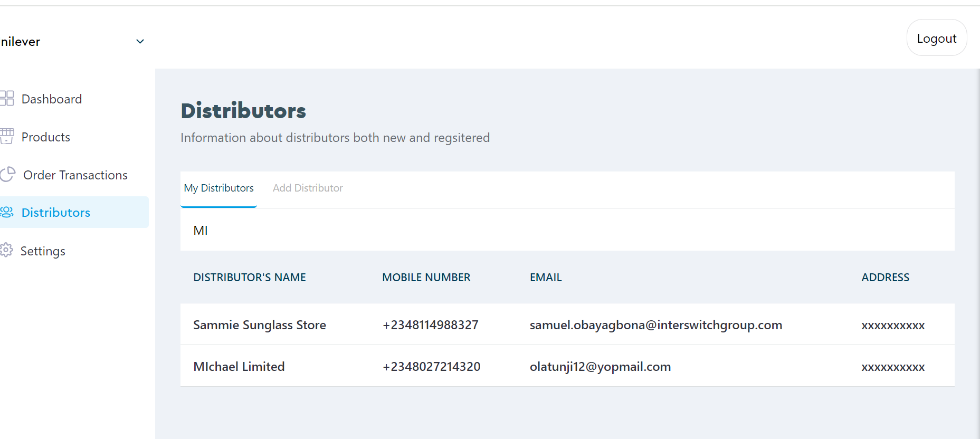
Task: Switch to the Add Distributor tab
Action: click(x=307, y=188)
